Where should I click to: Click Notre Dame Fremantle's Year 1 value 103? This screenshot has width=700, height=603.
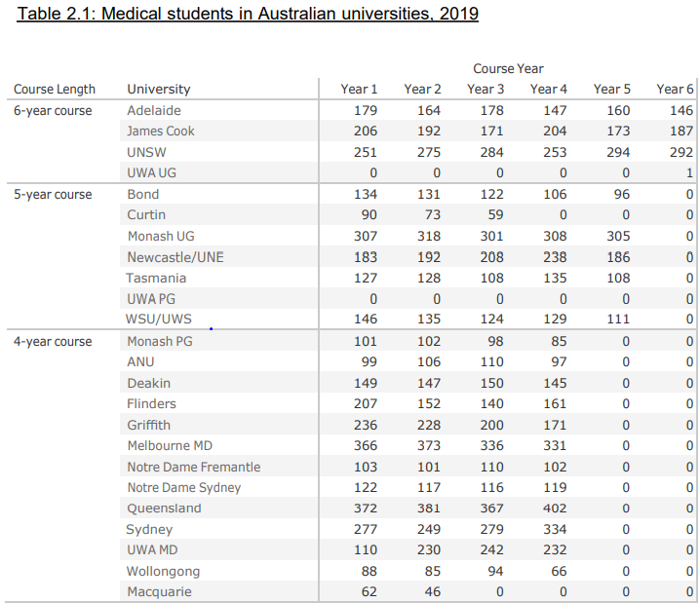click(x=366, y=467)
